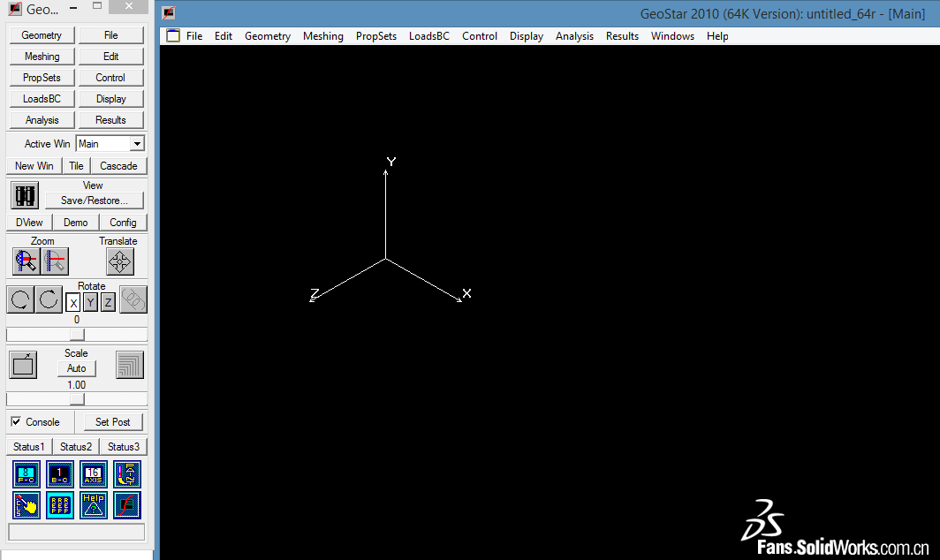The width and height of the screenshot is (940, 560).
Task: Click the Set Post button
Action: pyautogui.click(x=113, y=422)
